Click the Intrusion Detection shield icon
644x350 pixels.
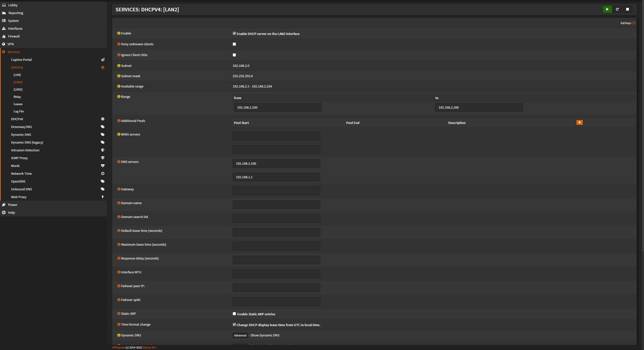coord(103,150)
